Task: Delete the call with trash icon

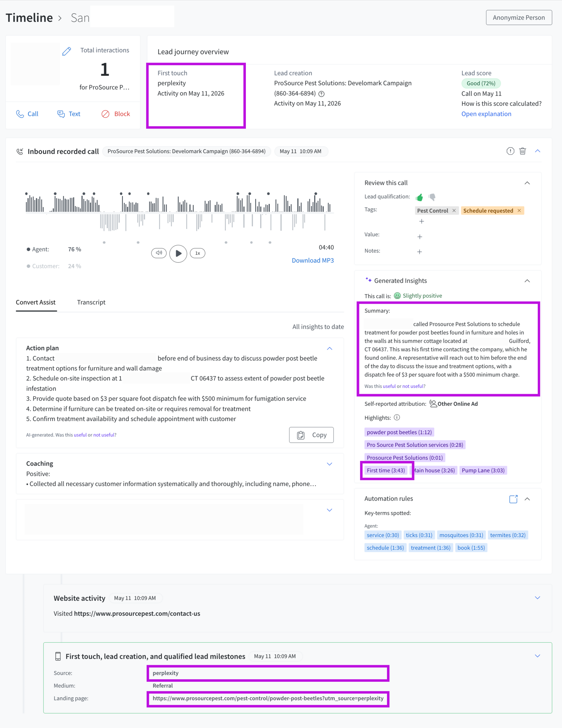Action: pyautogui.click(x=523, y=151)
